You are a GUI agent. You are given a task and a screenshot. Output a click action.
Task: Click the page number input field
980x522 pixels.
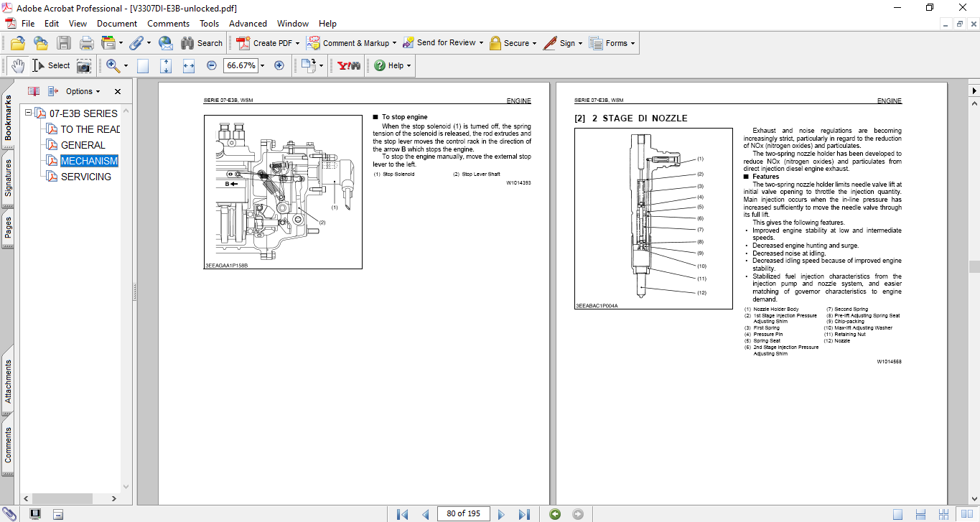(x=463, y=513)
